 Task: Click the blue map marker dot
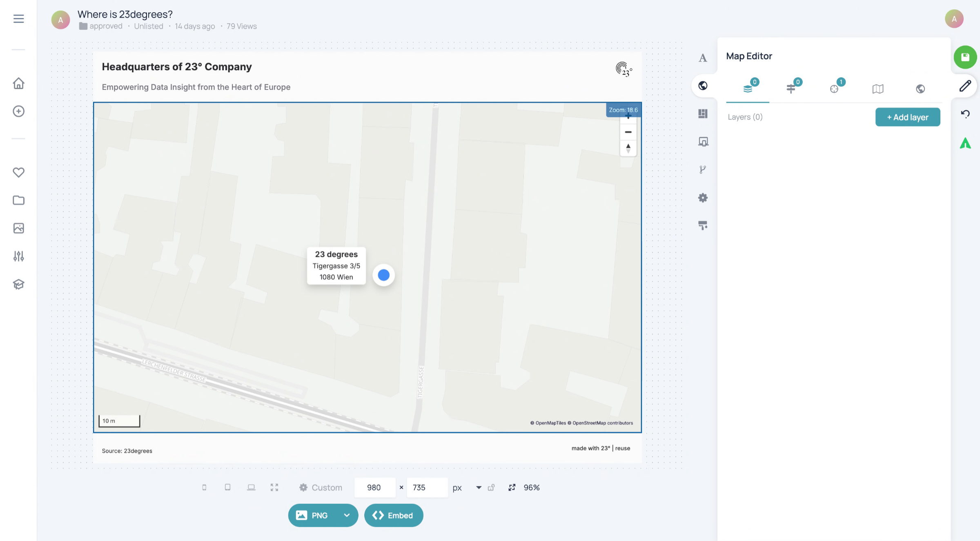(x=383, y=275)
